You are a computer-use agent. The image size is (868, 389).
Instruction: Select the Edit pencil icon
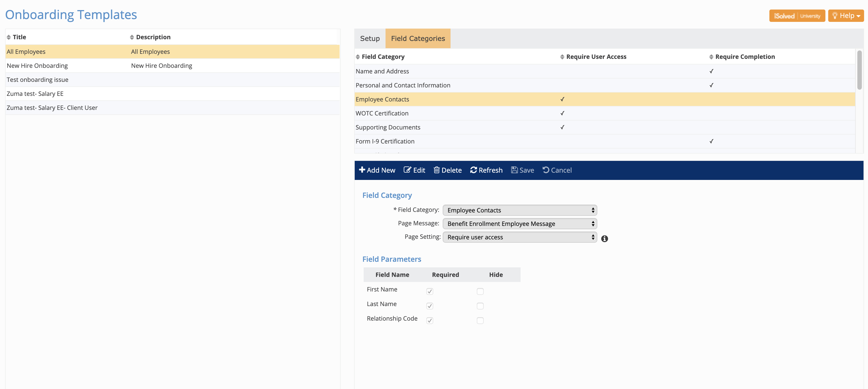point(407,170)
